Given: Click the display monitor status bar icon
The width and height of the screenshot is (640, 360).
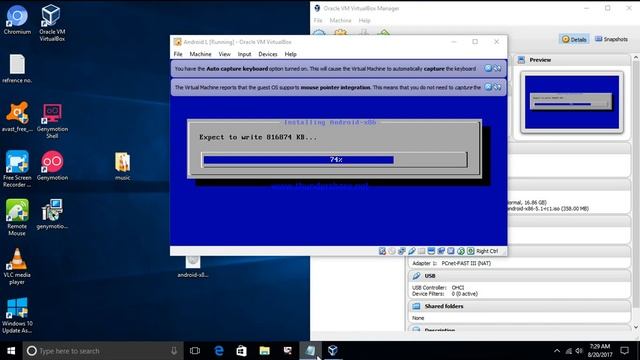Looking at the screenshot, I should pyautogui.click(x=431, y=251).
